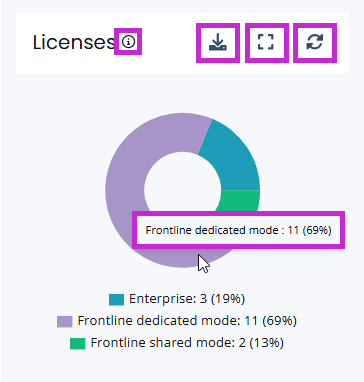This screenshot has height=382, width=364.
Task: Toggle the teal Enterprise legend swatch
Action: coord(116,299)
